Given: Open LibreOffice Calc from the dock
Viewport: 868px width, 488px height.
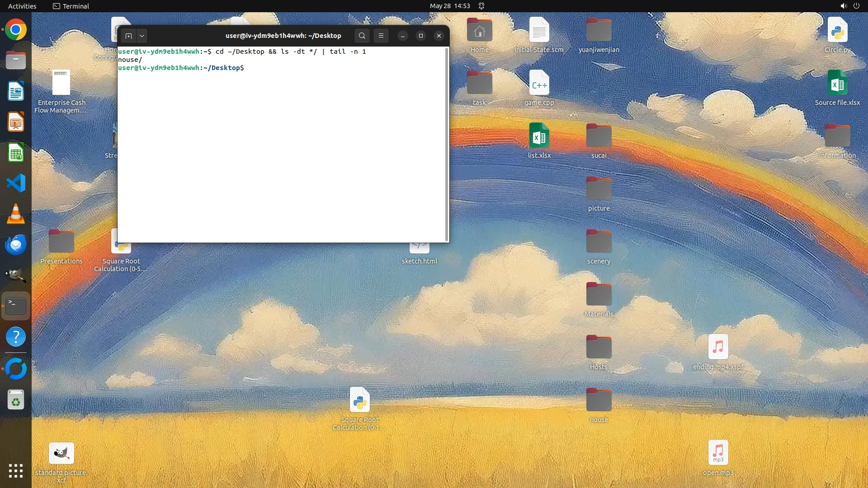Looking at the screenshot, I should 16,153.
